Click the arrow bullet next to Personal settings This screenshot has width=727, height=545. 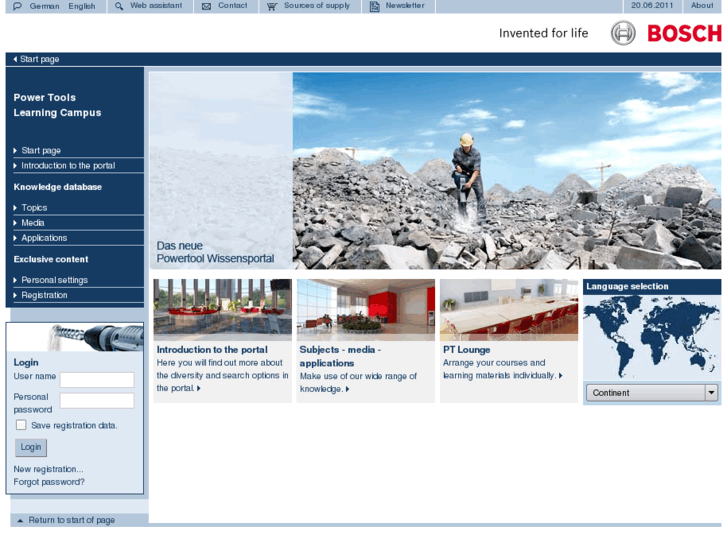click(x=15, y=280)
